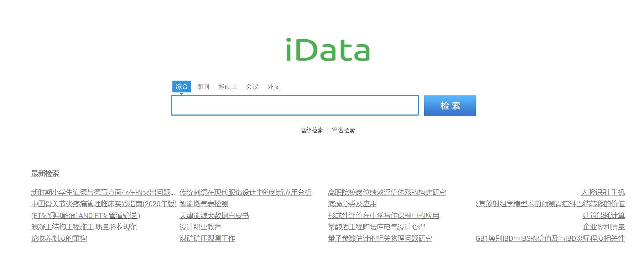Open link GB1鉴别IBD与IBS的价值
644x254 pixels.
pos(550,238)
